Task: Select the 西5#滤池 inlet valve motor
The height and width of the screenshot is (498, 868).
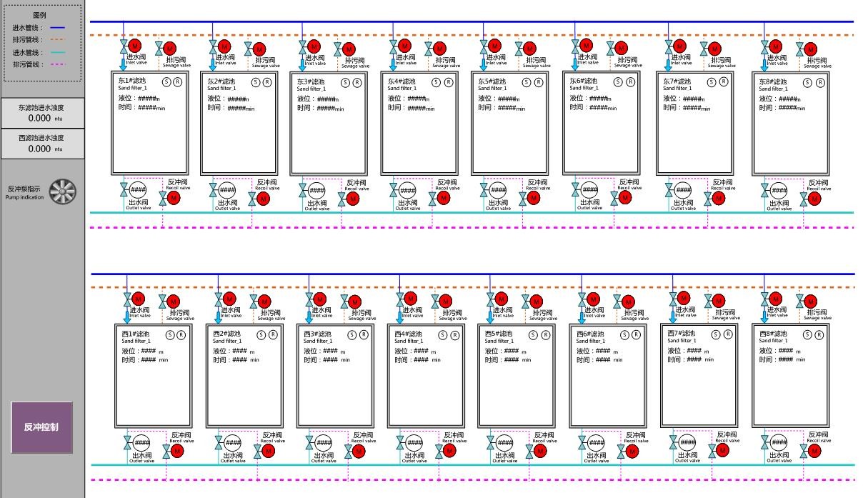Action: (502, 299)
